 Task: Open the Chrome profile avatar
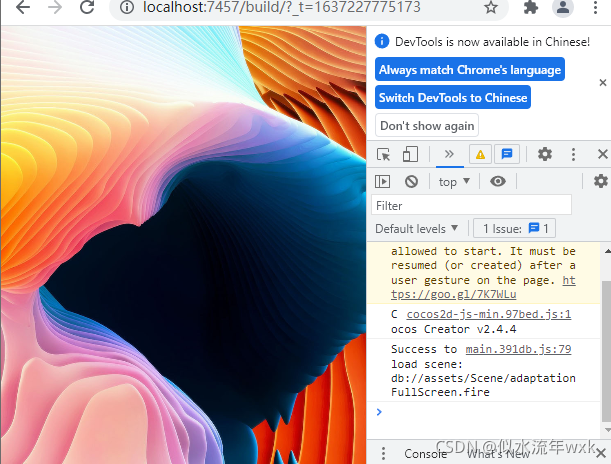pos(563,7)
